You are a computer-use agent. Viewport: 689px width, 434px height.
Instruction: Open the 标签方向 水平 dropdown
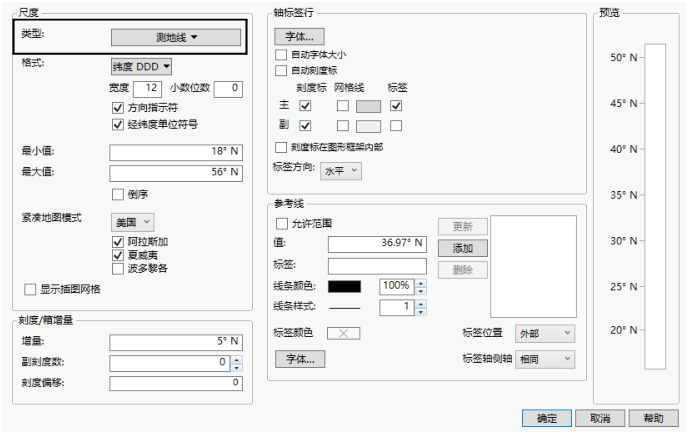coord(341,171)
